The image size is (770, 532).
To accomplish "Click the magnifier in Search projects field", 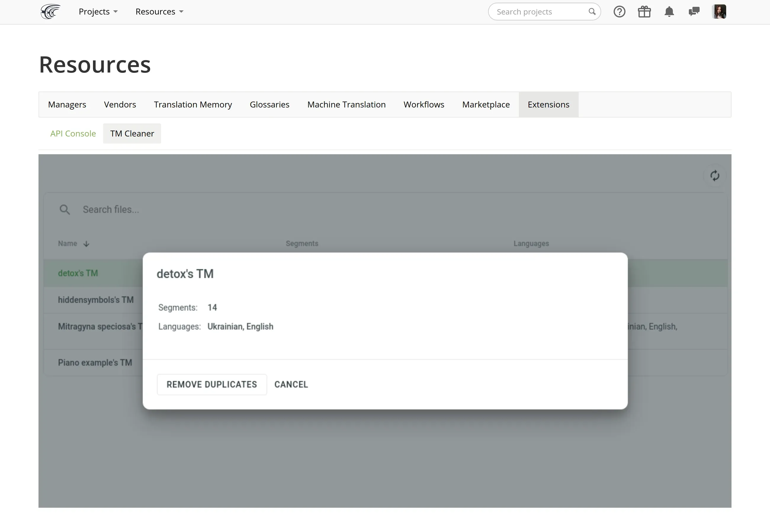I will coord(592,12).
